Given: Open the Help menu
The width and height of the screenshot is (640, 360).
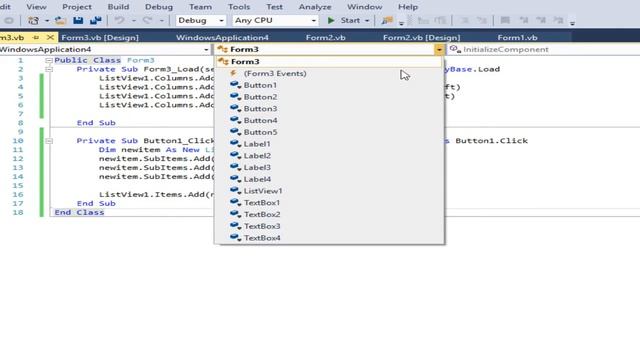Looking at the screenshot, I should [x=408, y=7].
